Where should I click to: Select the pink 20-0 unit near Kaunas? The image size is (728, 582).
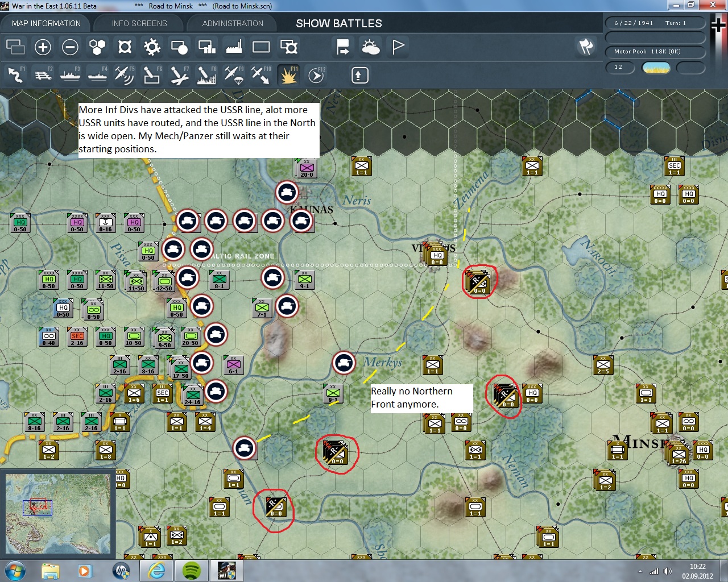307,168
